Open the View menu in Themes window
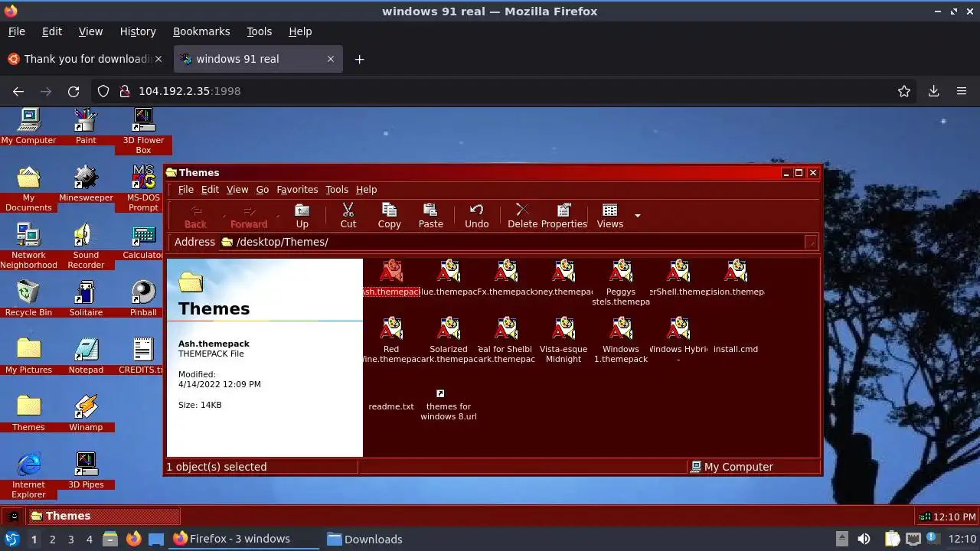 pos(237,190)
